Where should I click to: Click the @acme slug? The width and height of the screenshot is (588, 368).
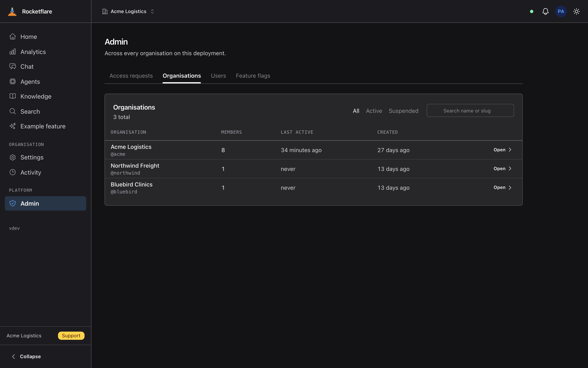point(118,154)
